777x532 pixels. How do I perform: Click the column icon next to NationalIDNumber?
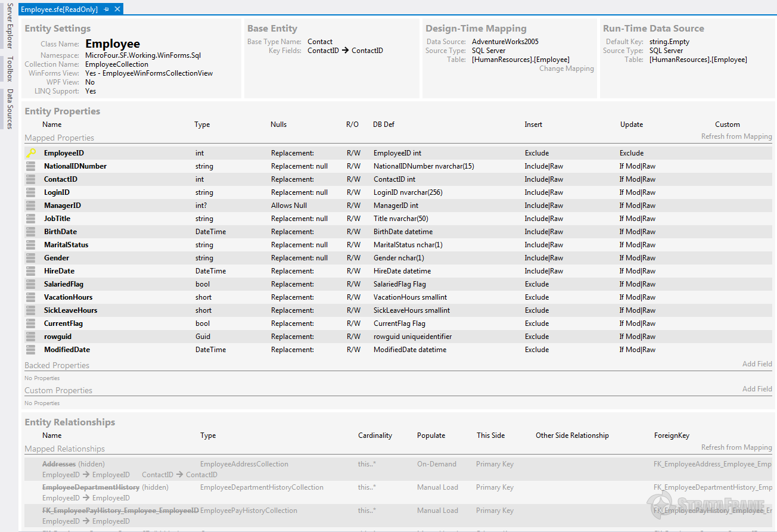[x=31, y=166]
